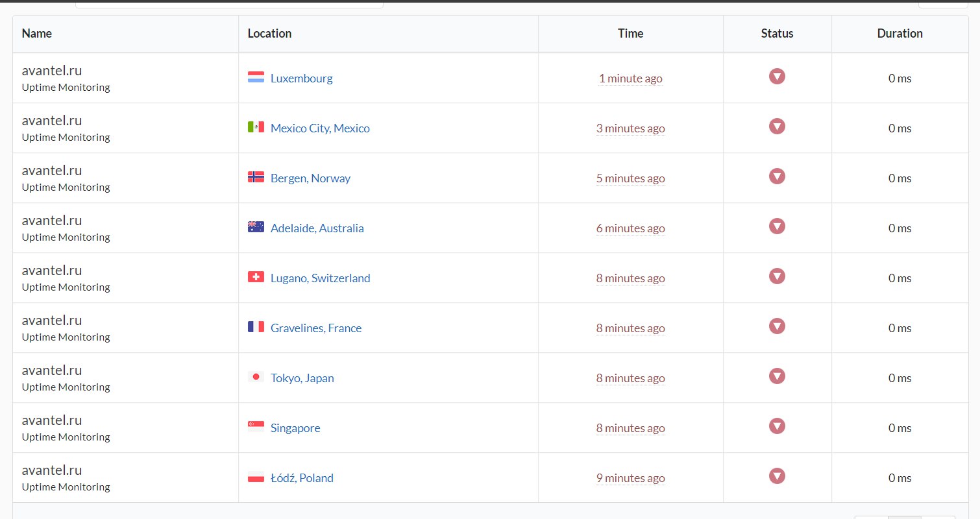This screenshot has height=519, width=980.
Task: Open the Luxembourg location link
Action: click(301, 78)
